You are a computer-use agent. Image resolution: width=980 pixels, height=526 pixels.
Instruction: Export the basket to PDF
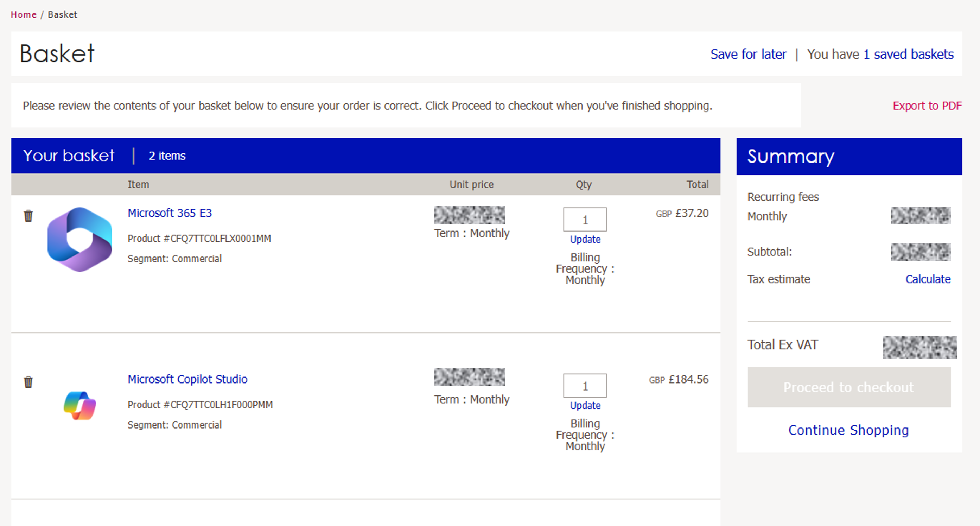point(927,106)
